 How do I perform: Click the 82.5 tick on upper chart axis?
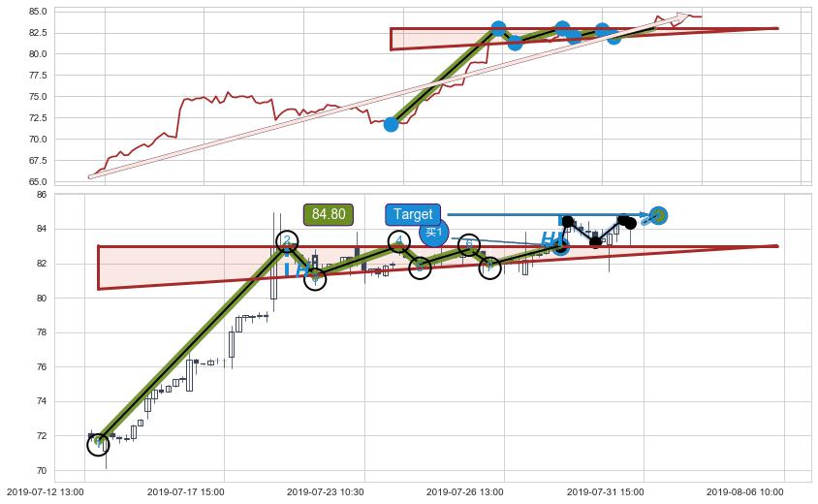pyautogui.click(x=37, y=33)
